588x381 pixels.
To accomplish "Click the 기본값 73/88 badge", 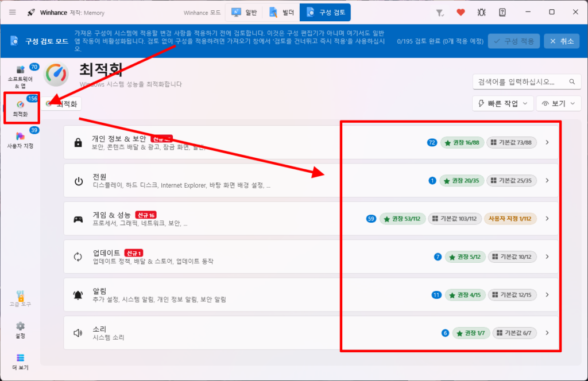I will (511, 142).
